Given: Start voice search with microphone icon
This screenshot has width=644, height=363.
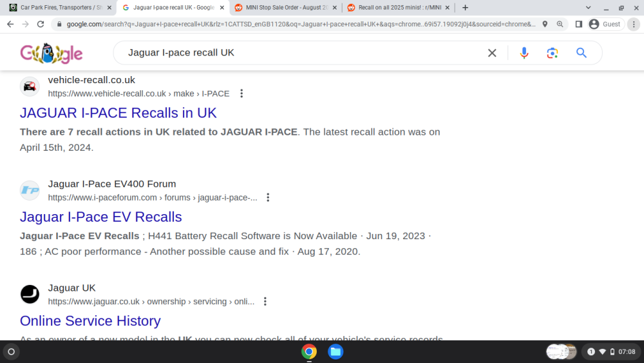Looking at the screenshot, I should point(524,53).
